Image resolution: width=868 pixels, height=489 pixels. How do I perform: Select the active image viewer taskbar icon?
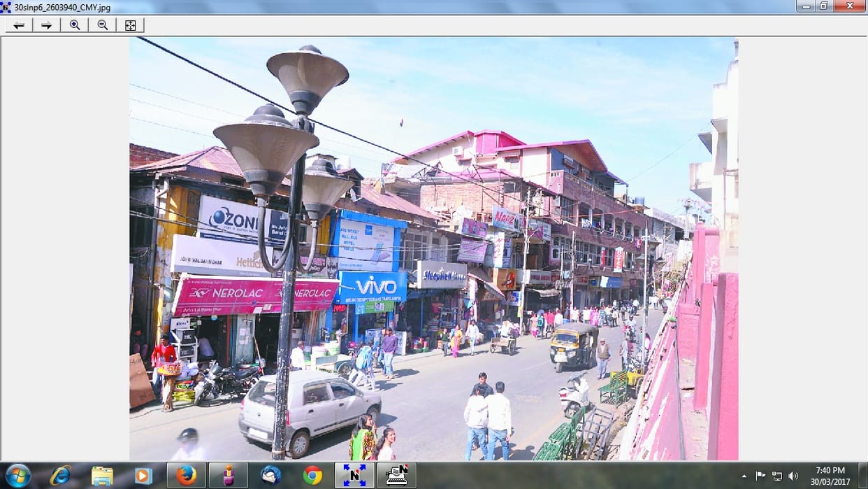pos(354,476)
